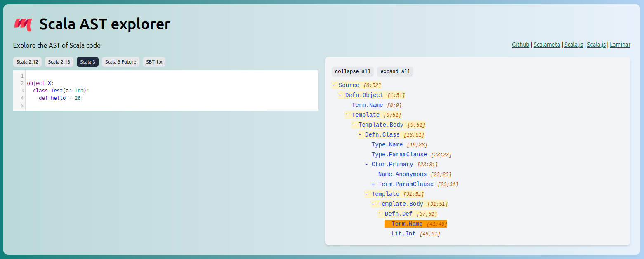644x259 pixels.
Task: Collapse the Template.Body [31;51] node
Action: tap(373, 204)
